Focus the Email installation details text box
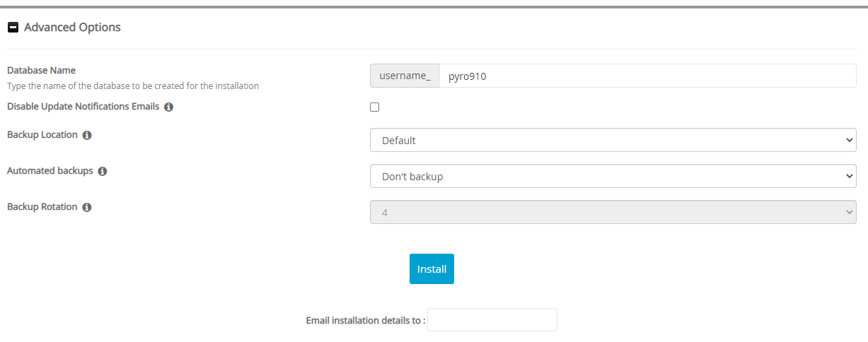The image size is (868, 342). click(x=492, y=320)
